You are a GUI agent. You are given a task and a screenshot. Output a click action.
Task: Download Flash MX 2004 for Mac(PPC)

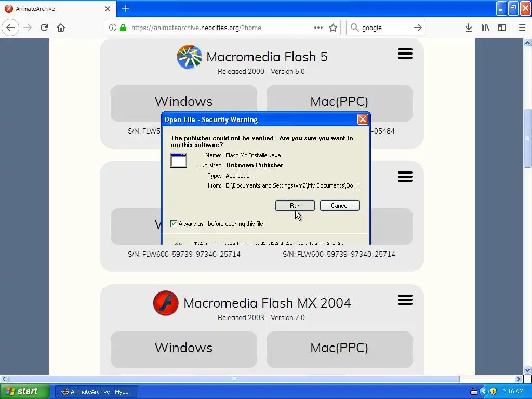click(339, 349)
